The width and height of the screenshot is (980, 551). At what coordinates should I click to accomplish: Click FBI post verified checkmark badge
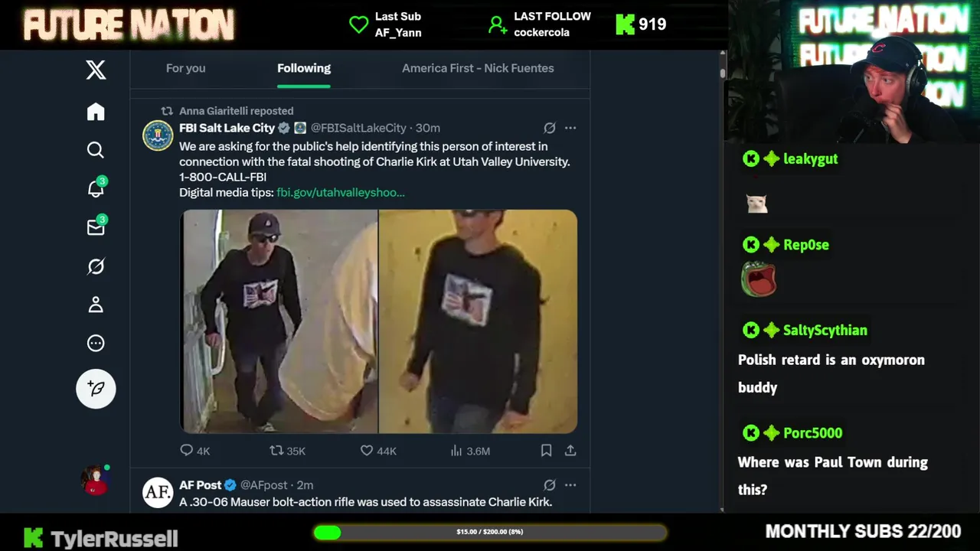pos(283,128)
